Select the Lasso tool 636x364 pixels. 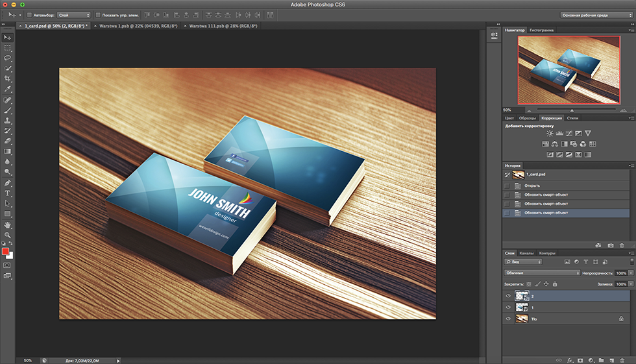[x=8, y=58]
